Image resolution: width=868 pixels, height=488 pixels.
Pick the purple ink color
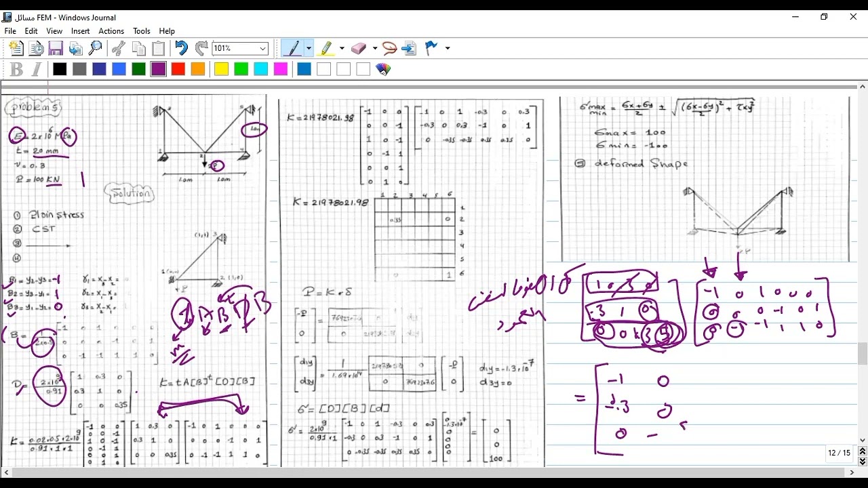tap(158, 69)
